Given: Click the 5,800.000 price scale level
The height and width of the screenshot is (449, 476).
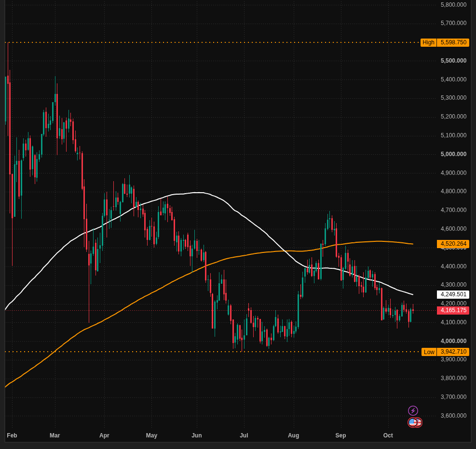Looking at the screenshot, I should 453,4.
